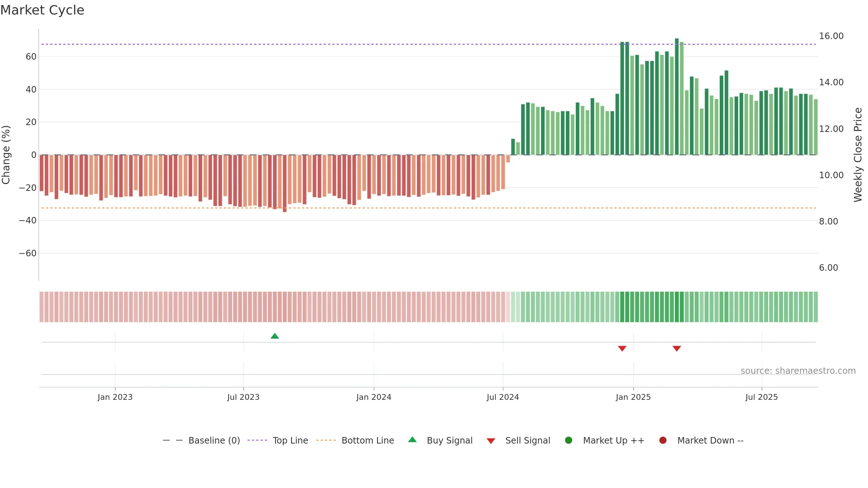
Task: Click the dark red circle icon in legend
Action: click(x=663, y=440)
